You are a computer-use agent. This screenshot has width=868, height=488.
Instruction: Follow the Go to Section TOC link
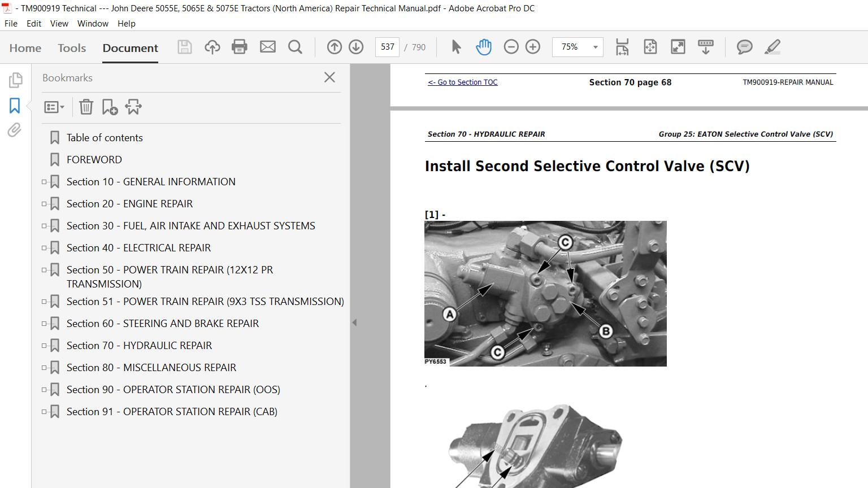(x=463, y=82)
